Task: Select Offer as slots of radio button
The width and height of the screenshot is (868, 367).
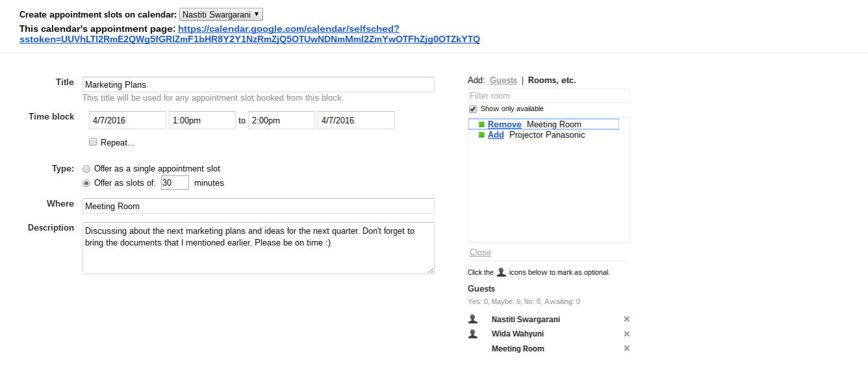Action: [86, 183]
